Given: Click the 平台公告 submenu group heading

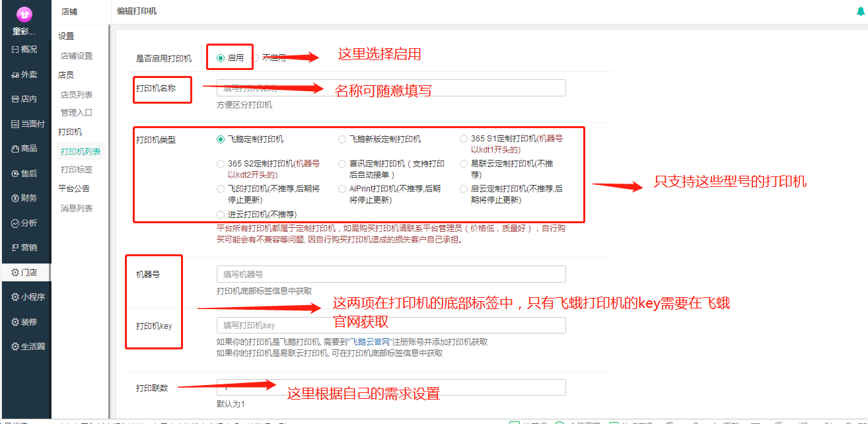Looking at the screenshot, I should click(x=74, y=188).
